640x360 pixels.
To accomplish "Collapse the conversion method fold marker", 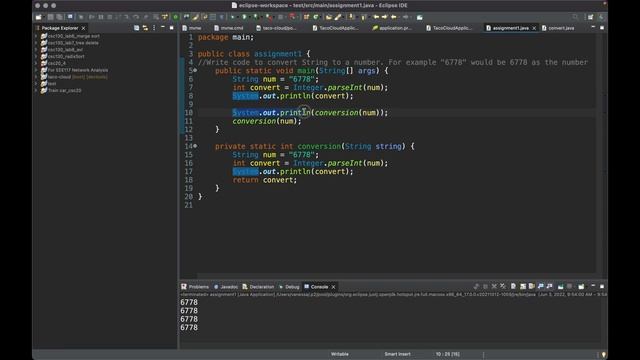I will tap(196, 146).
